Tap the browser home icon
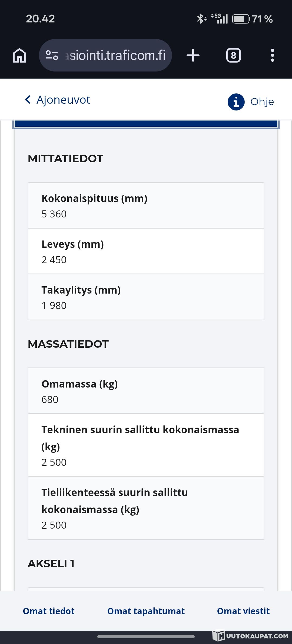The width and height of the screenshot is (292, 644). coord(19,56)
